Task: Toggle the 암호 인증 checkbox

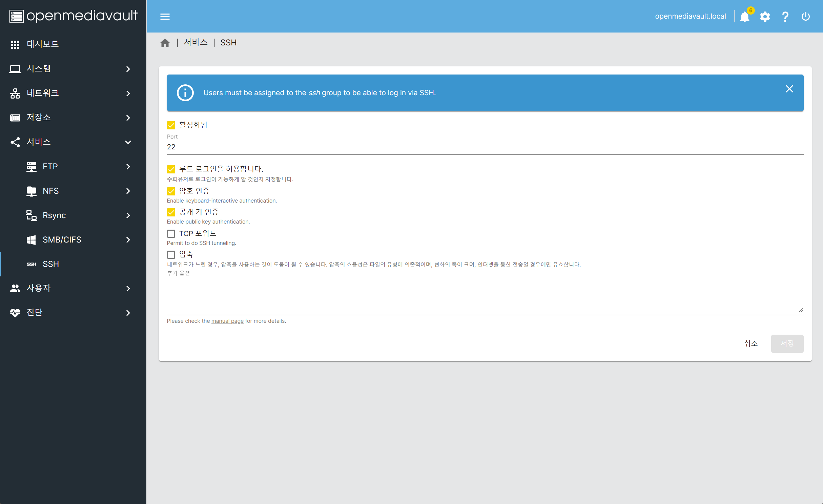Action: [x=171, y=191]
